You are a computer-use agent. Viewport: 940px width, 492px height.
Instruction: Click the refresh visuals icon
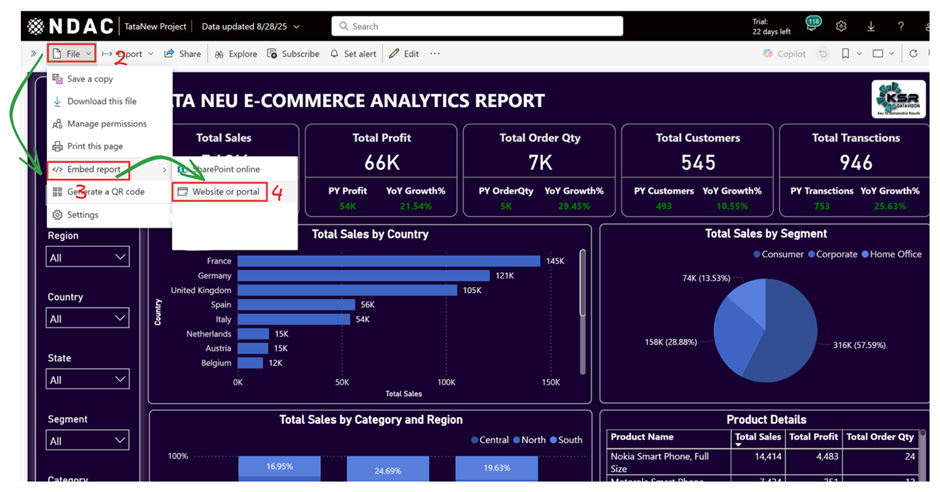click(913, 53)
